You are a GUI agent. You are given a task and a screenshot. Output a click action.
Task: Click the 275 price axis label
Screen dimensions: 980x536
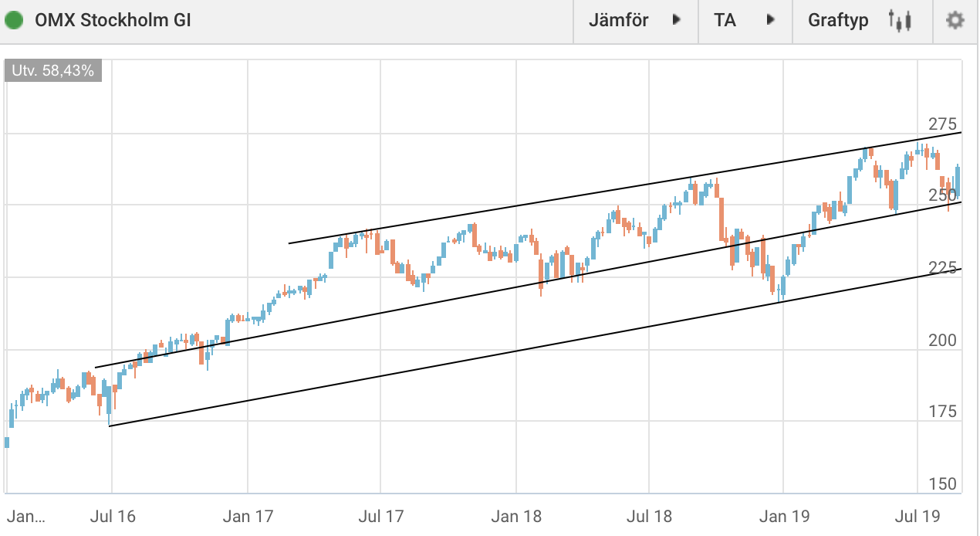942,124
